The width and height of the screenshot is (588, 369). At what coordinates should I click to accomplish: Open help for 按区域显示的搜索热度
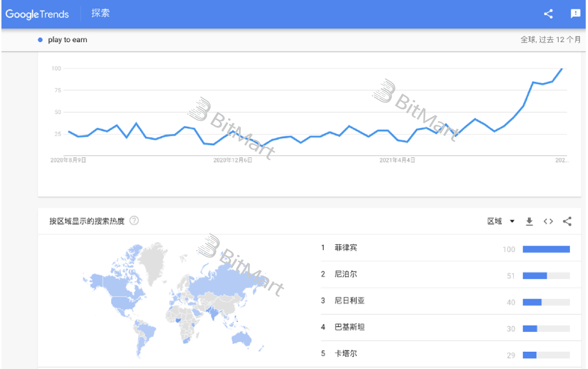[x=134, y=221]
